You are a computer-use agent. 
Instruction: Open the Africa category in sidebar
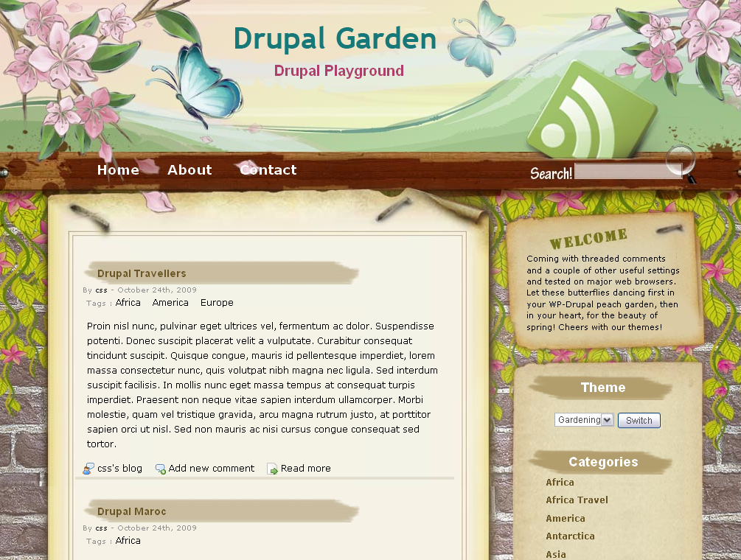pyautogui.click(x=560, y=482)
